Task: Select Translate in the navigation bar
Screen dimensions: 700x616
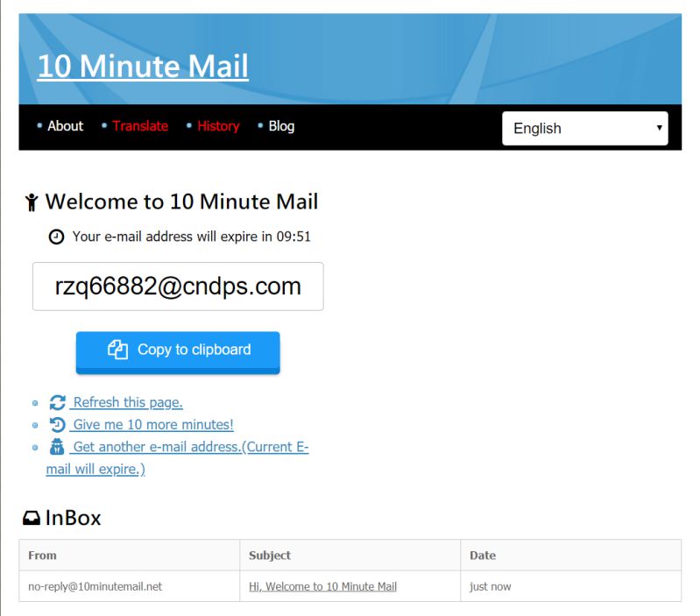Action: point(140,126)
